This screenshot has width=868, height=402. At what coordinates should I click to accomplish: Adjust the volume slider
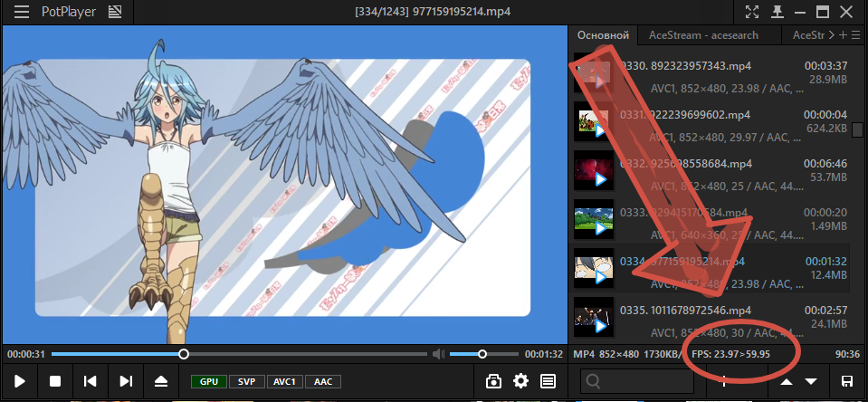pos(484,354)
